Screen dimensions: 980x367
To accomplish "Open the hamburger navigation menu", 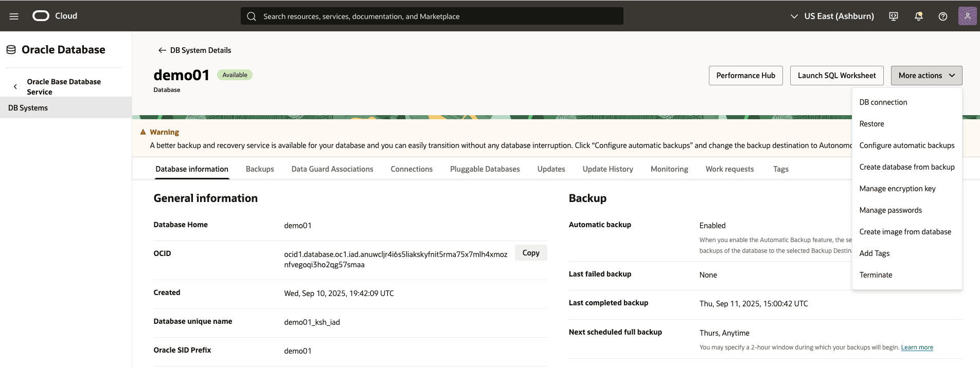I will [x=14, y=16].
